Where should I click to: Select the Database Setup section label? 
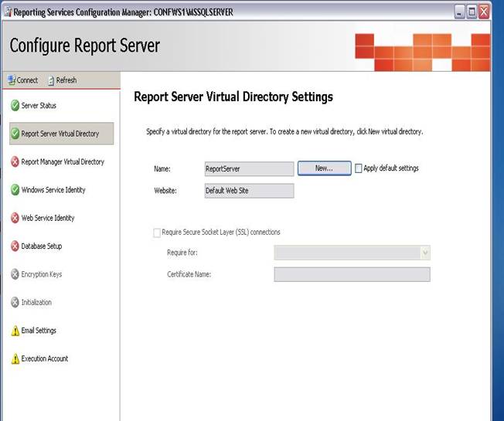(42, 246)
